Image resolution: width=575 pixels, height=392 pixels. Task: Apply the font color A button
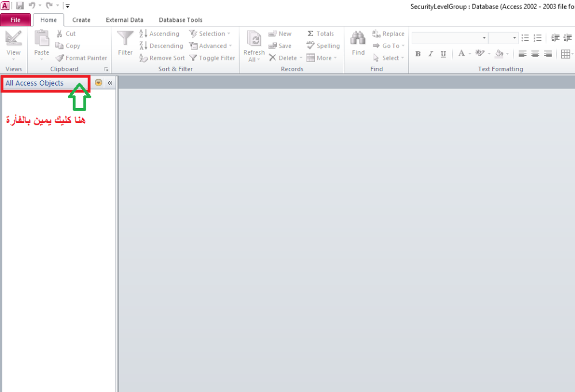coord(461,53)
